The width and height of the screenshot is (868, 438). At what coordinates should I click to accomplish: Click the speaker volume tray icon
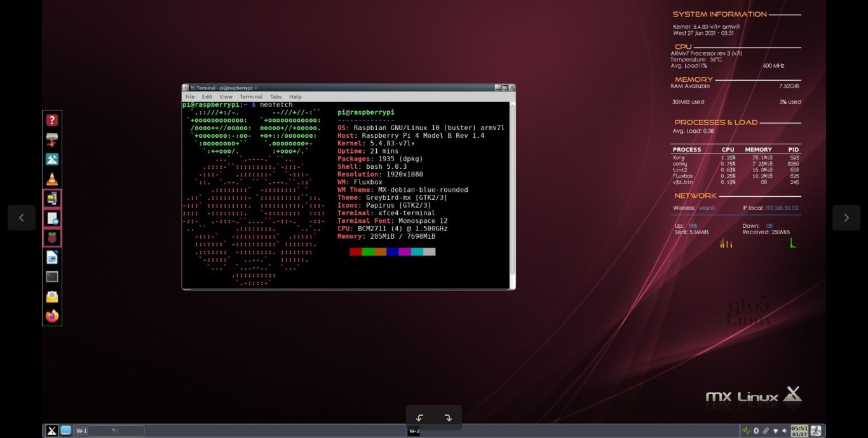pos(785,431)
